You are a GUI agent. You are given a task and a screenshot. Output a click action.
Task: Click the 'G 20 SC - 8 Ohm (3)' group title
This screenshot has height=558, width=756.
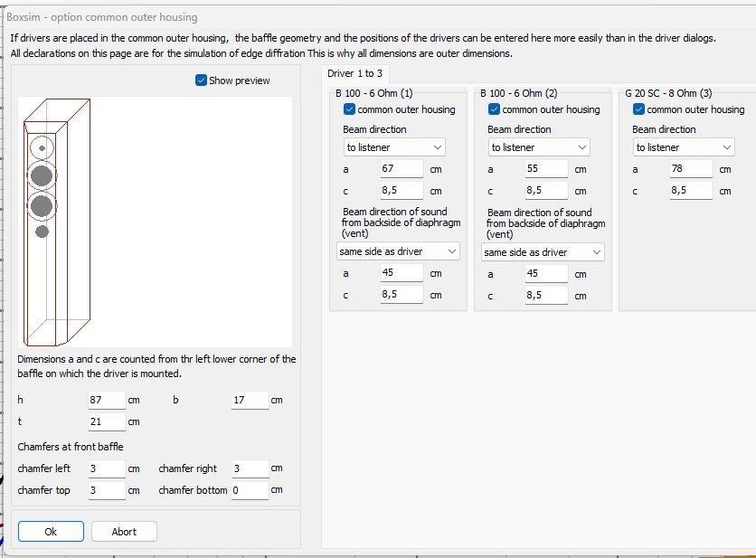pyautogui.click(x=668, y=93)
